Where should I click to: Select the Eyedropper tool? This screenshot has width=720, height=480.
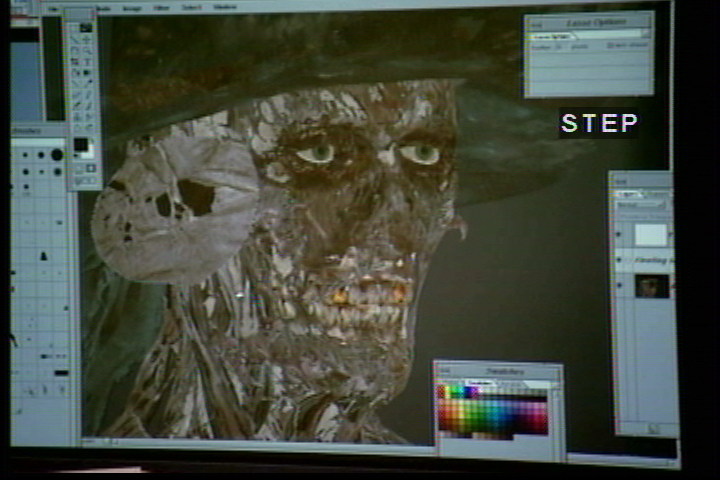coord(86,84)
